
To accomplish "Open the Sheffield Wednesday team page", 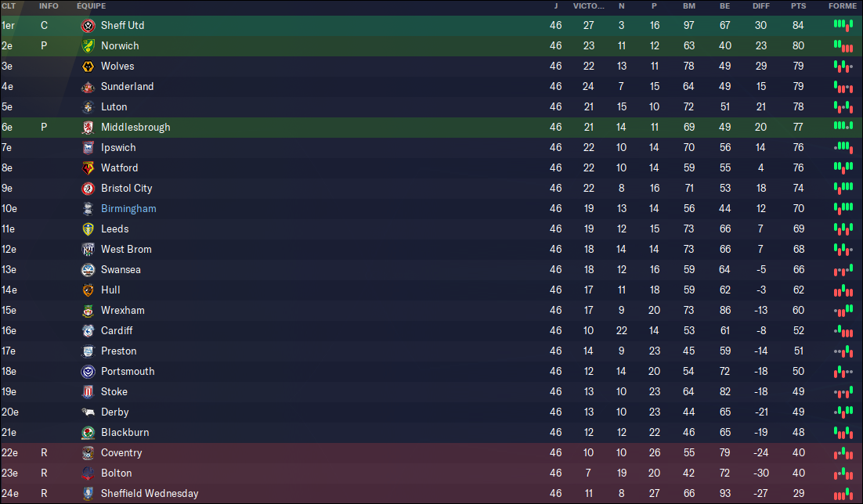I will click(150, 494).
